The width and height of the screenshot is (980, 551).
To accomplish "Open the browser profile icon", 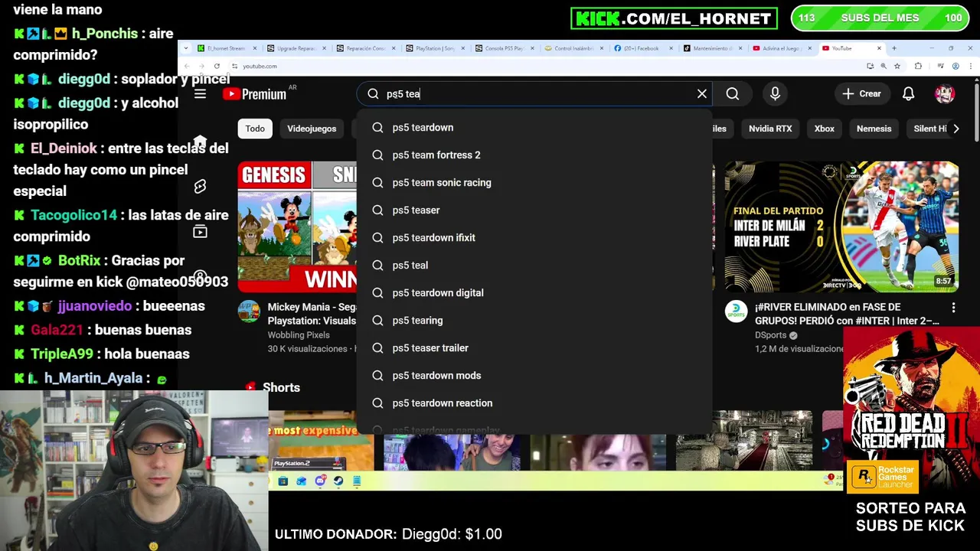I will (955, 67).
